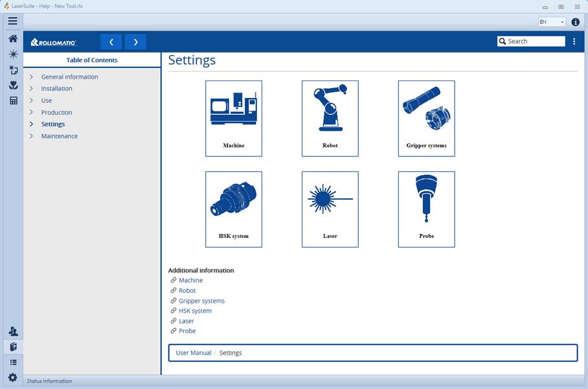Click the User Manual breadcrumb
The height and width of the screenshot is (389, 588).
pyautogui.click(x=194, y=353)
